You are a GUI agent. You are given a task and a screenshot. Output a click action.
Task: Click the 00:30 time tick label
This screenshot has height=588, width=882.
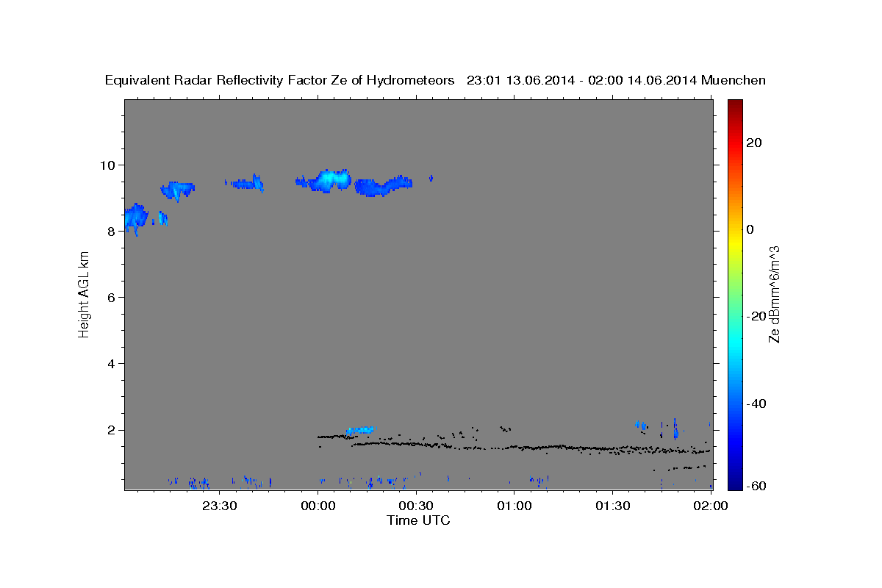416,506
